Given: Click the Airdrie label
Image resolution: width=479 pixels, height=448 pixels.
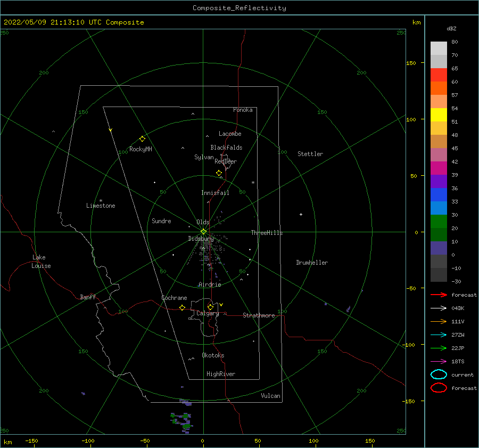Looking at the screenshot, I should click(210, 284).
